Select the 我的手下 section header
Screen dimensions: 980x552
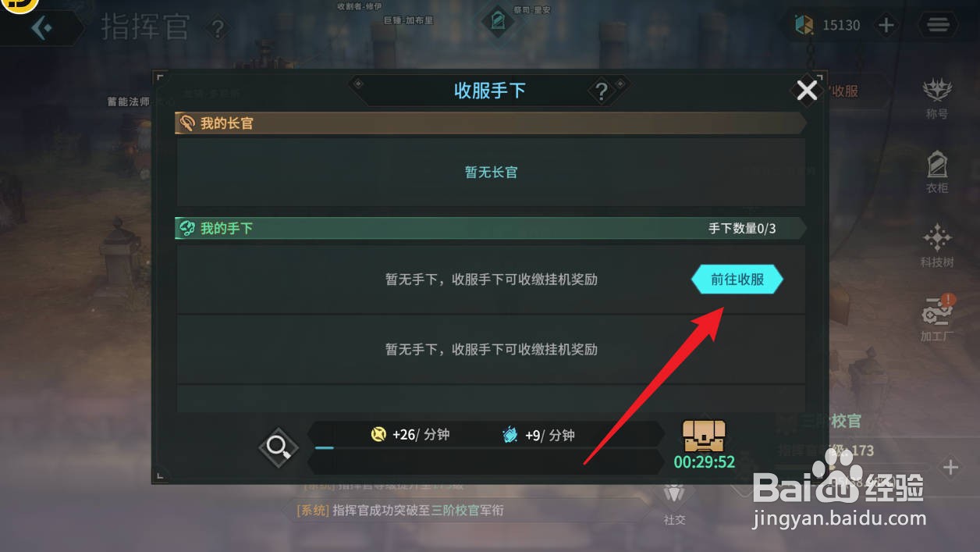point(490,228)
